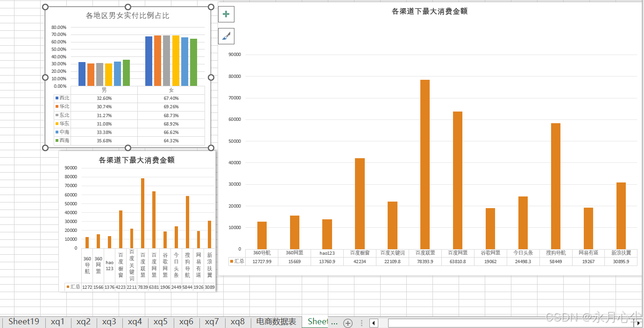Select the hao 123 label in small chart
The image size is (644, 328).
point(110,265)
